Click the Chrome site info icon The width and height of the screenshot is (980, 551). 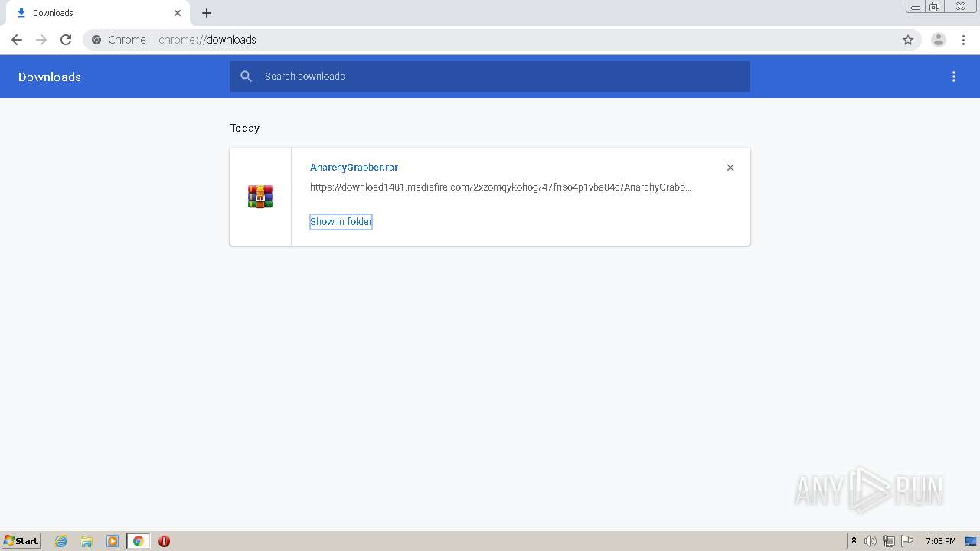tap(96, 40)
